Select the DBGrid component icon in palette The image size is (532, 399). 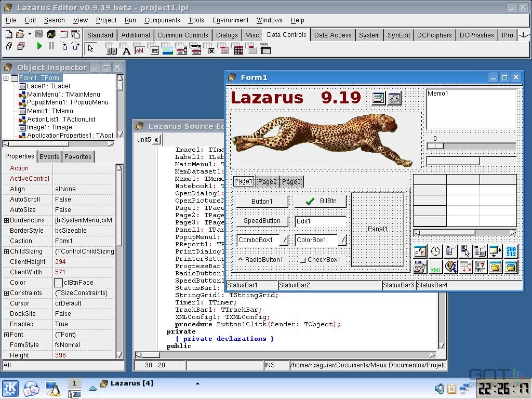click(x=238, y=49)
